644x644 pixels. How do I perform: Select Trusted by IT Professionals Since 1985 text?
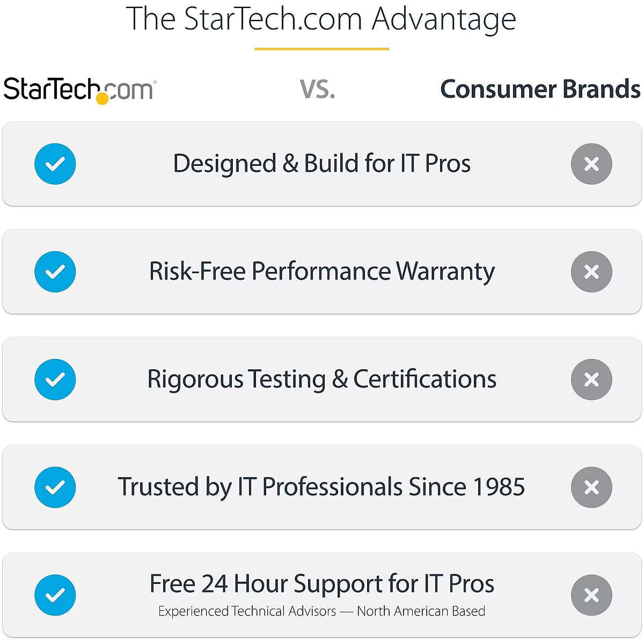321,487
